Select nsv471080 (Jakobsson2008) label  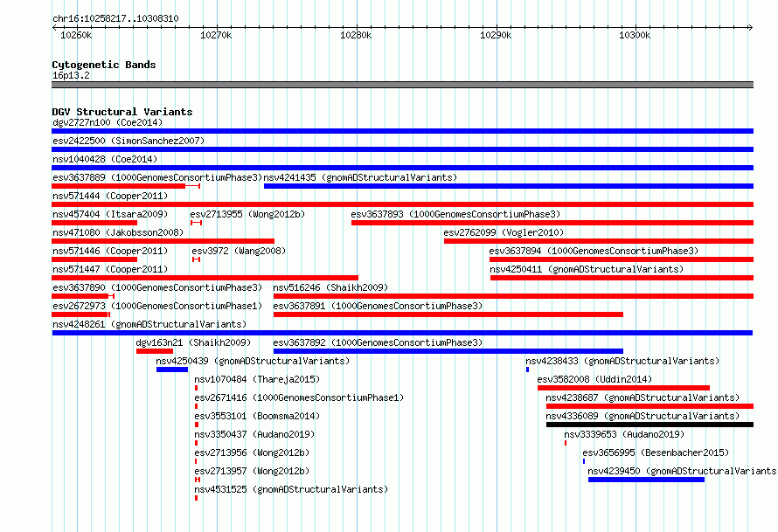pyautogui.click(x=118, y=232)
